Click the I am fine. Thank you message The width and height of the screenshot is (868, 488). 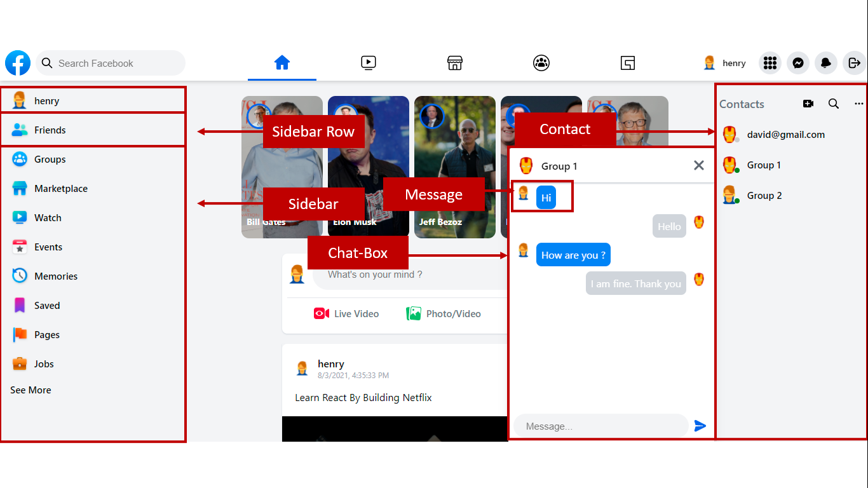coord(636,283)
